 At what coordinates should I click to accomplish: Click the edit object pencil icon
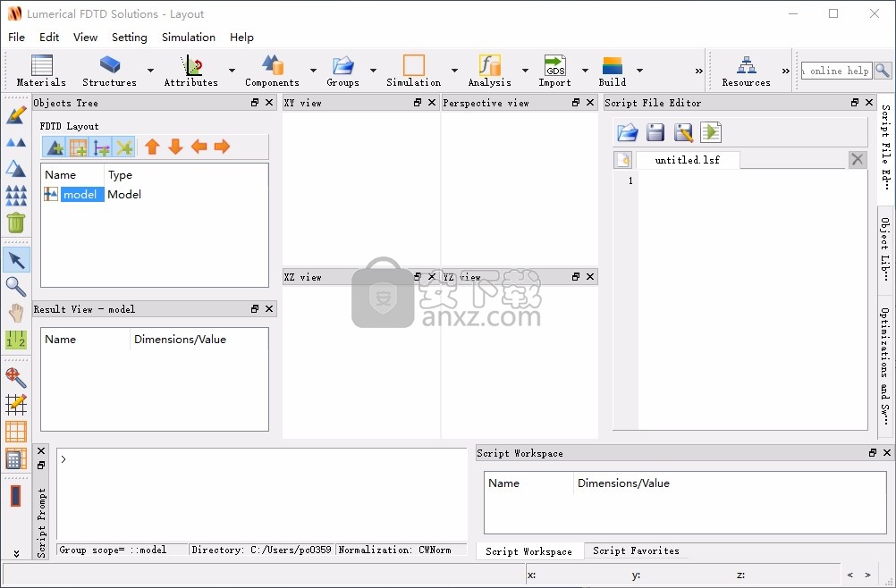16,114
